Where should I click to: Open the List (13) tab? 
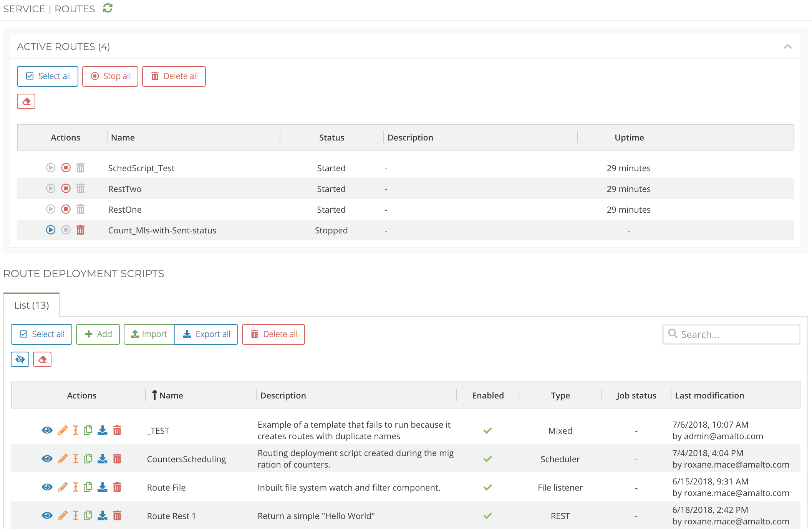pos(31,305)
